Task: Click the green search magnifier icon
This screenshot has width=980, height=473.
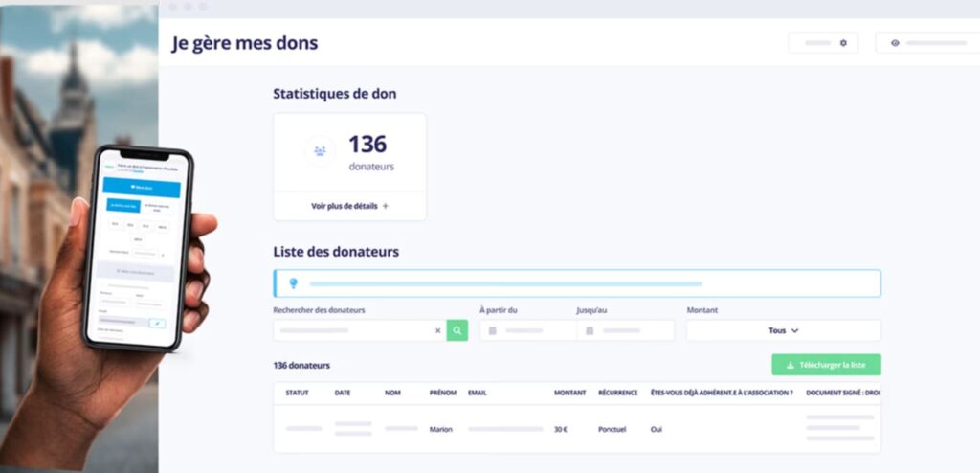Action: 457,330
